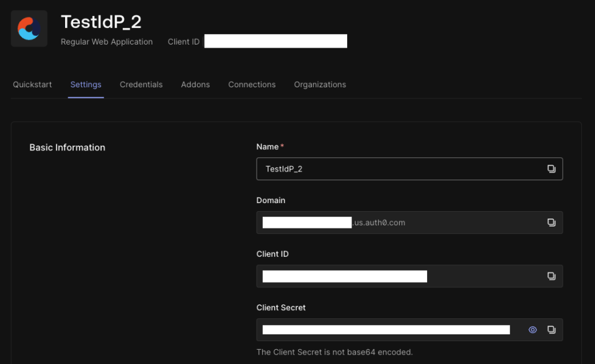Click the TestIdP_2 application logo icon
The width and height of the screenshot is (595, 364).
29,28
